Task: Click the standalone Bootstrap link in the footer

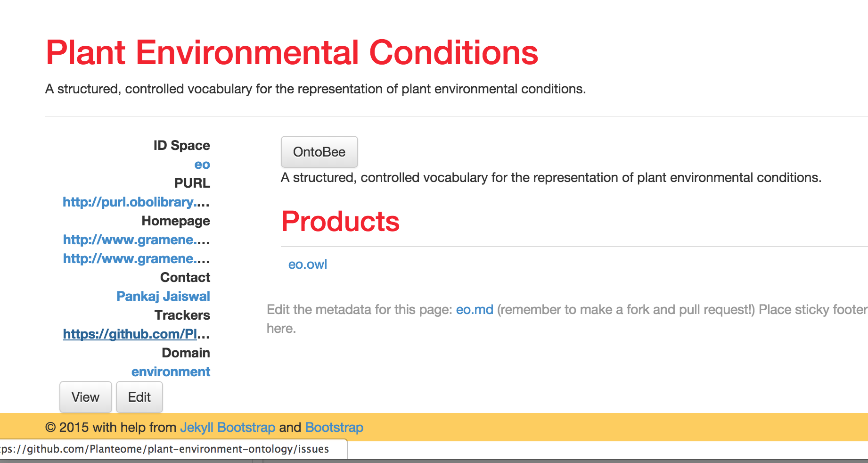Action: [334, 428]
